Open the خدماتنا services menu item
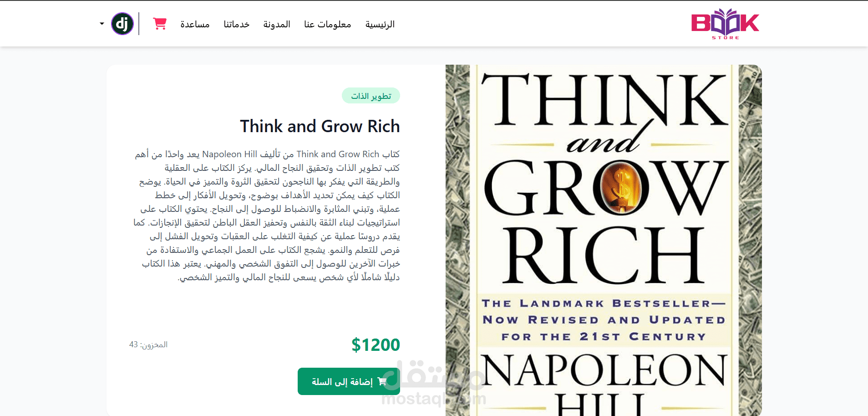 [x=237, y=24]
